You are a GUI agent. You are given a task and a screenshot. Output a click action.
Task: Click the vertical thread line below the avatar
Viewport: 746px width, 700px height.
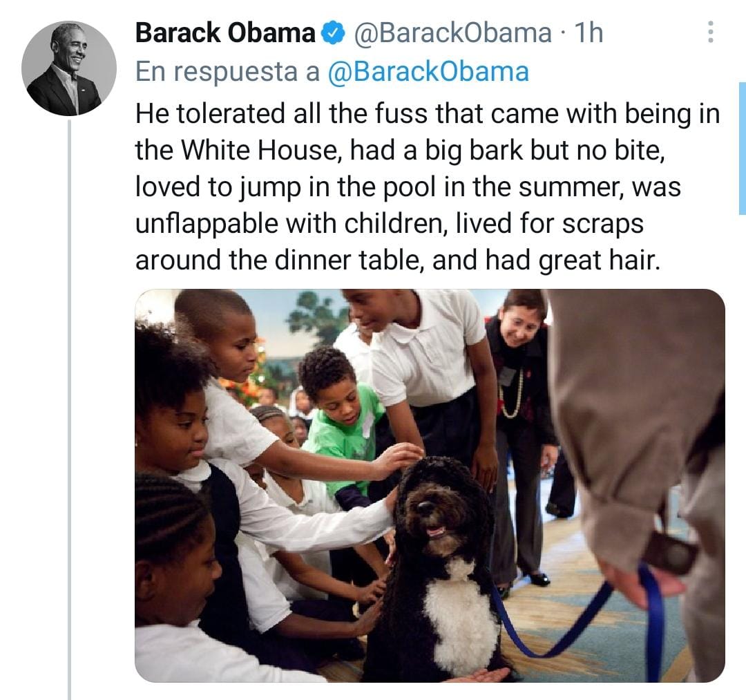point(69,401)
